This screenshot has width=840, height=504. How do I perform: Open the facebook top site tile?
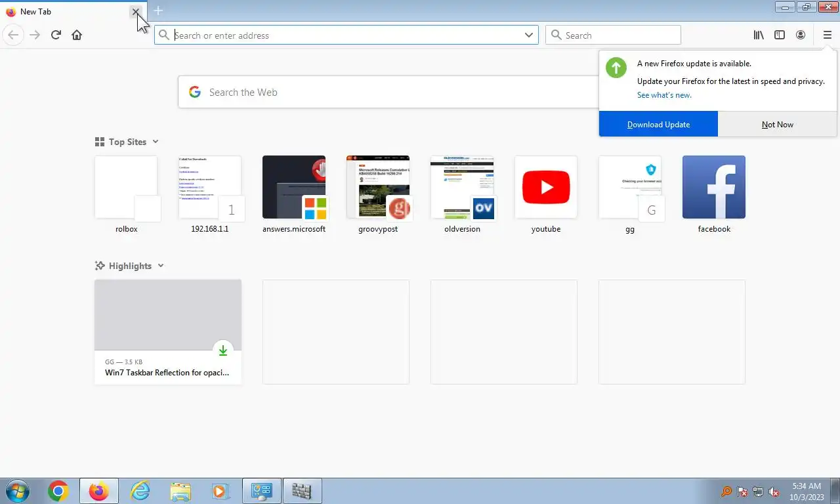tap(714, 195)
